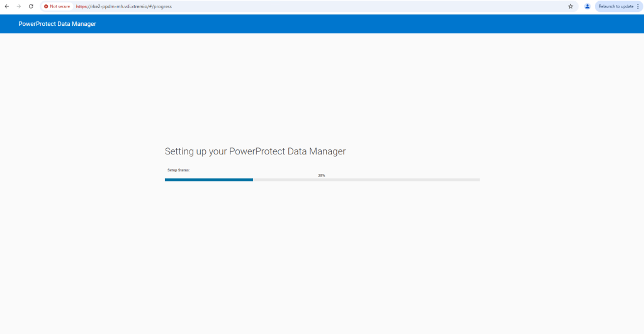The image size is (644, 334).
Task: Click the Setup Status label
Action: click(178, 170)
